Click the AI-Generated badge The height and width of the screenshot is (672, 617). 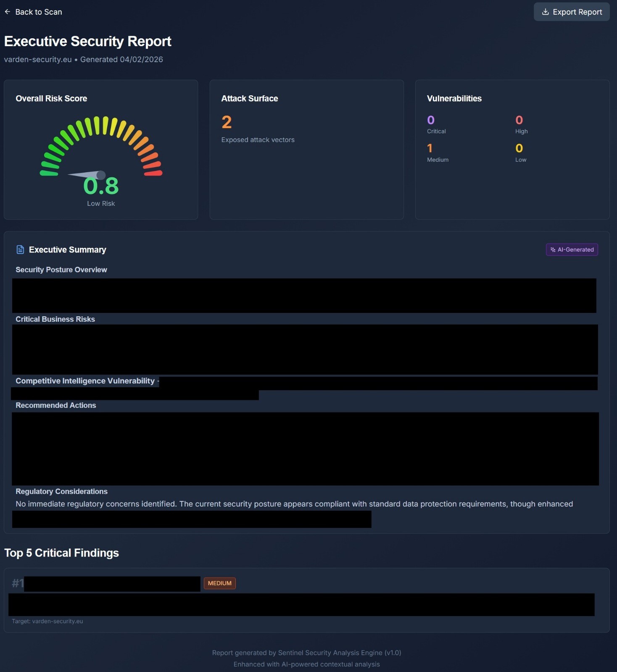click(572, 249)
